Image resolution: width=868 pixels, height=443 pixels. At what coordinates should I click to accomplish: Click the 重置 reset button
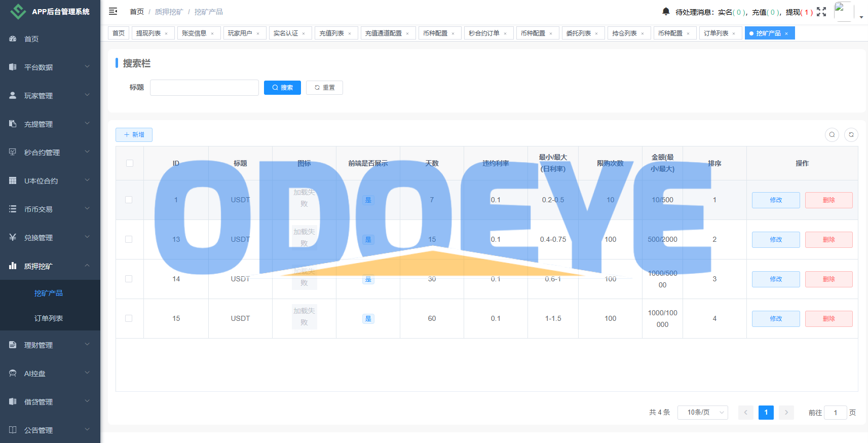(324, 88)
